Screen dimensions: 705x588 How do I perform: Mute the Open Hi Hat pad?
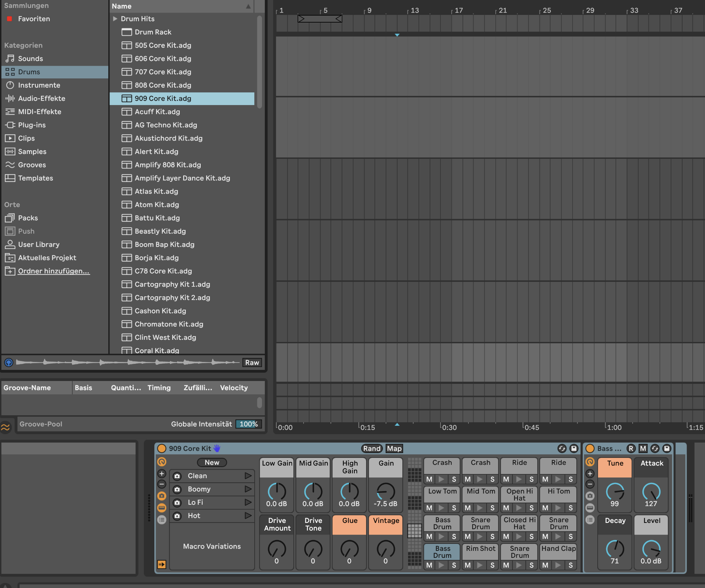506,508
